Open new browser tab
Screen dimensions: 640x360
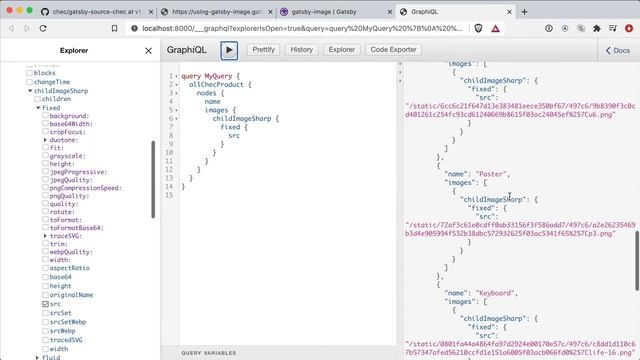coord(524,12)
